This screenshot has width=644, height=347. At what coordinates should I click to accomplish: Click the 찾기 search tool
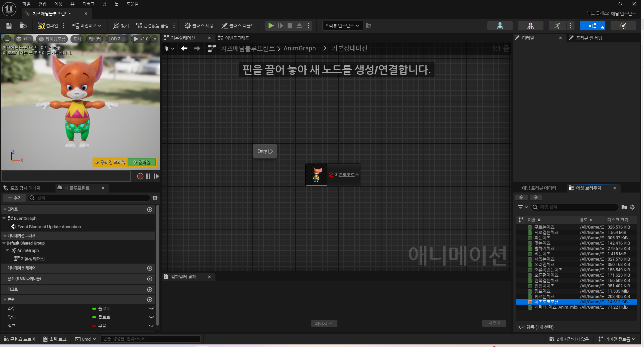point(121,26)
